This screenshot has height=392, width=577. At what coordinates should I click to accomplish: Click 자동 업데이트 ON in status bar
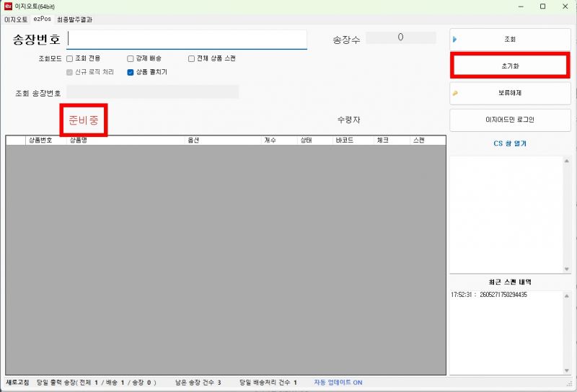point(338,383)
